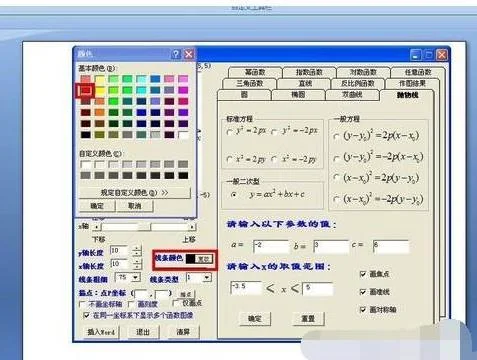Click the black 线条颜色 preview swatch
This screenshot has width=477, height=360.
pos(190,259)
